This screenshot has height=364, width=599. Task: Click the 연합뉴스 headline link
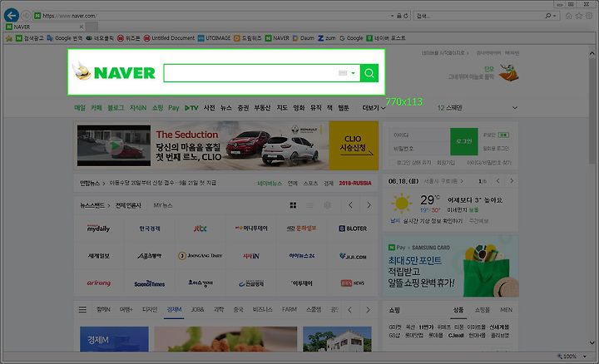(x=162, y=183)
